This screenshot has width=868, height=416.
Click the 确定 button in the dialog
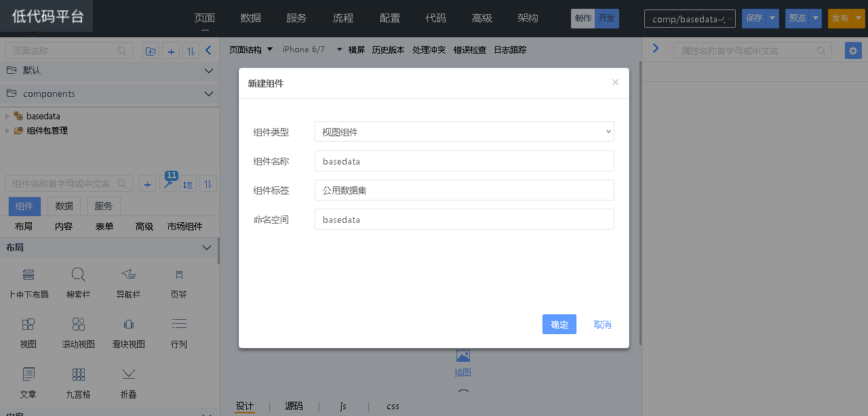[559, 325]
